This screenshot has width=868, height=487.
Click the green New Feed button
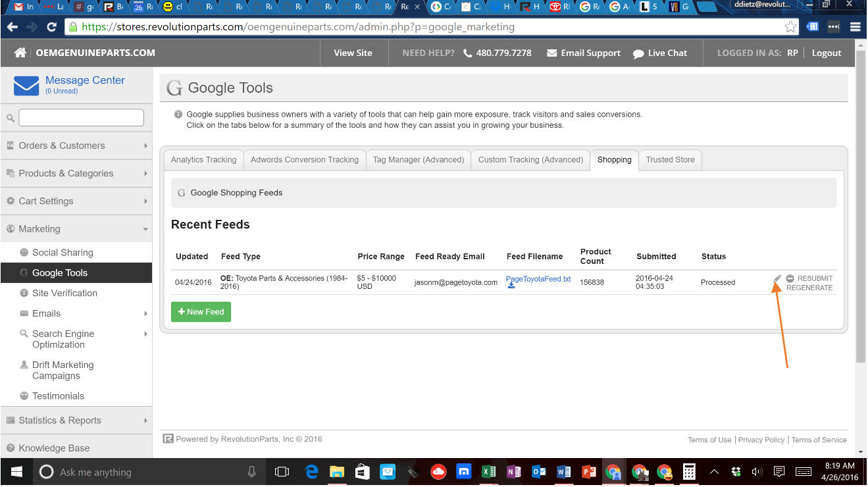point(201,311)
